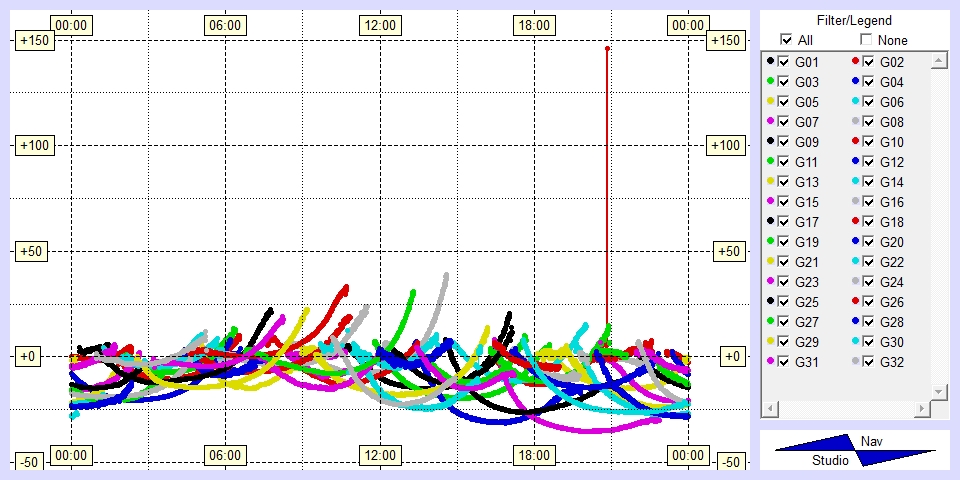The width and height of the screenshot is (960, 480).
Task: Check the None filter checkbox
Action: (866, 40)
